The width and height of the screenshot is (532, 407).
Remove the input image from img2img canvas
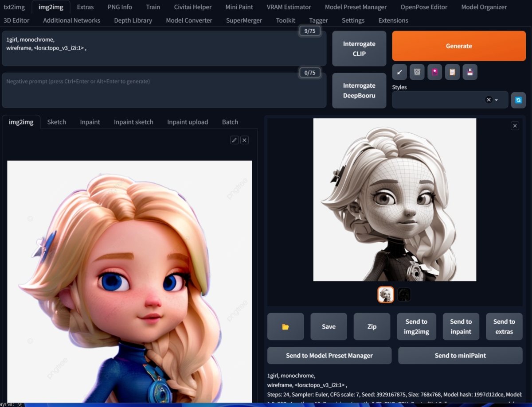point(244,140)
